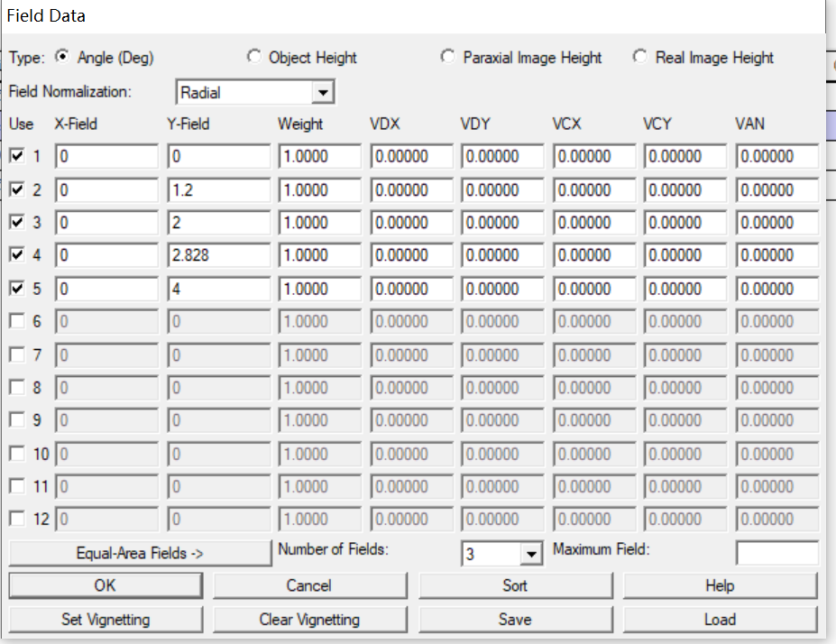This screenshot has width=836, height=644.
Task: Click the Weight box of field 1
Action: tap(320, 156)
